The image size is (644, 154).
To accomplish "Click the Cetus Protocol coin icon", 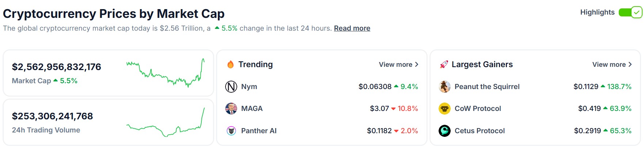I will [444, 131].
